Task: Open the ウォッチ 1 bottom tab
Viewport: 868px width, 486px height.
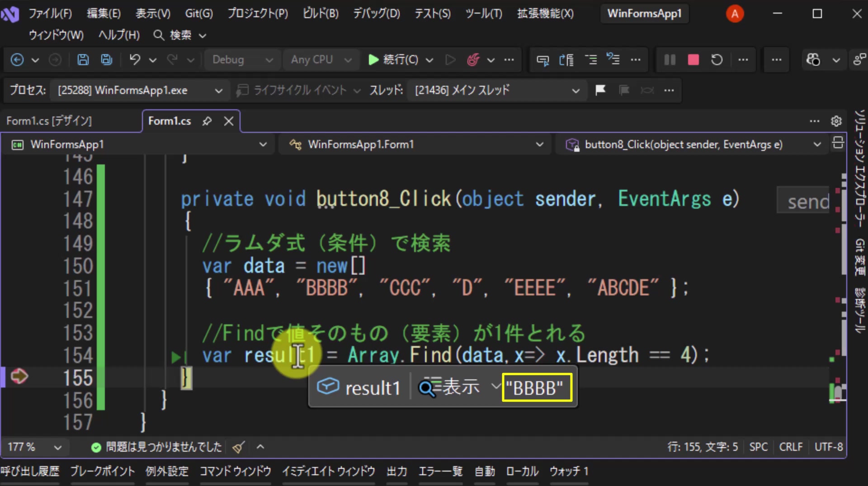Action: [569, 472]
